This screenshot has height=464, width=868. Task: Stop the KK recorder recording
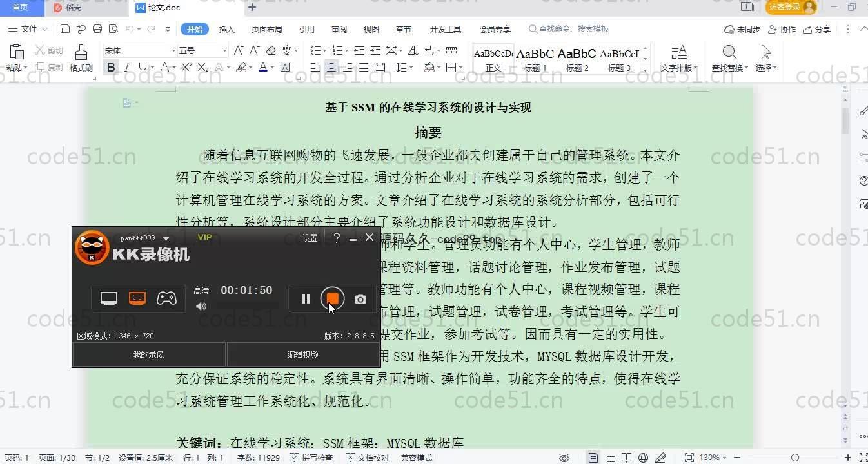tap(333, 298)
